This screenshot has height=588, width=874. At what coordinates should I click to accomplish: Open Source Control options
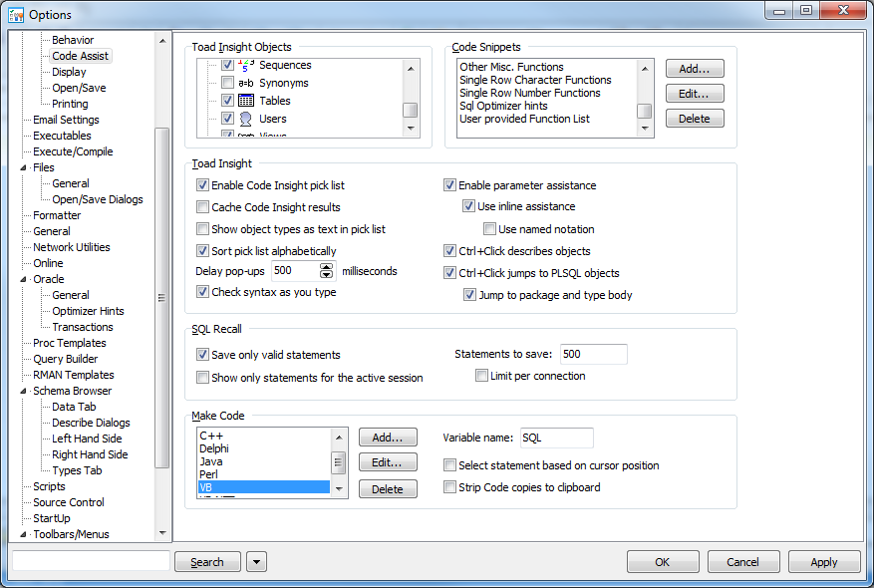click(68, 502)
